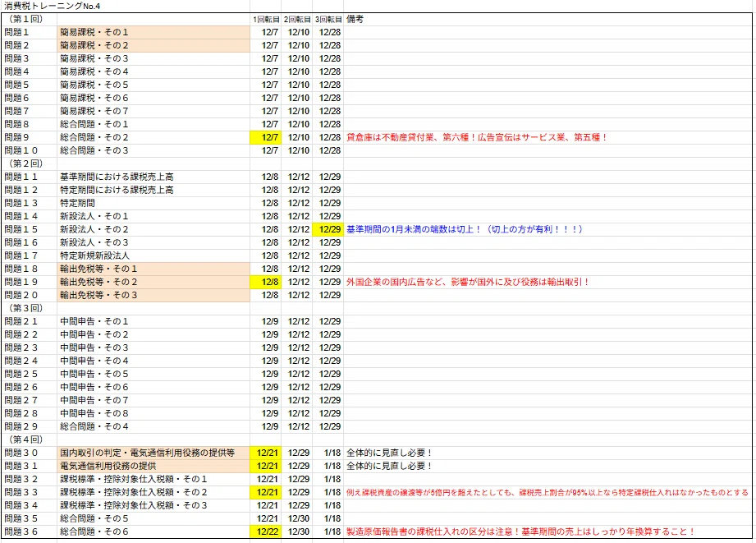The image size is (756, 543).
Task: Click cell 中間申告・その8
Action: [153, 413]
